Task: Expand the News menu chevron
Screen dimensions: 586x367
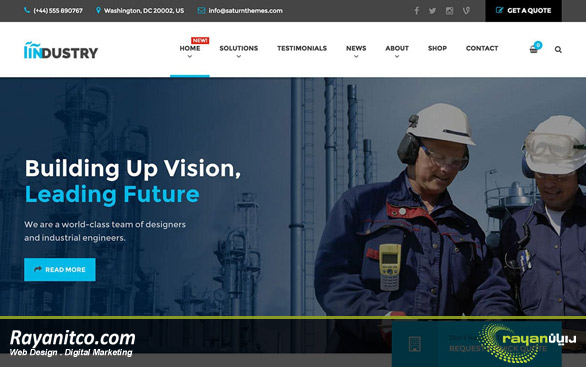Action: [x=356, y=56]
